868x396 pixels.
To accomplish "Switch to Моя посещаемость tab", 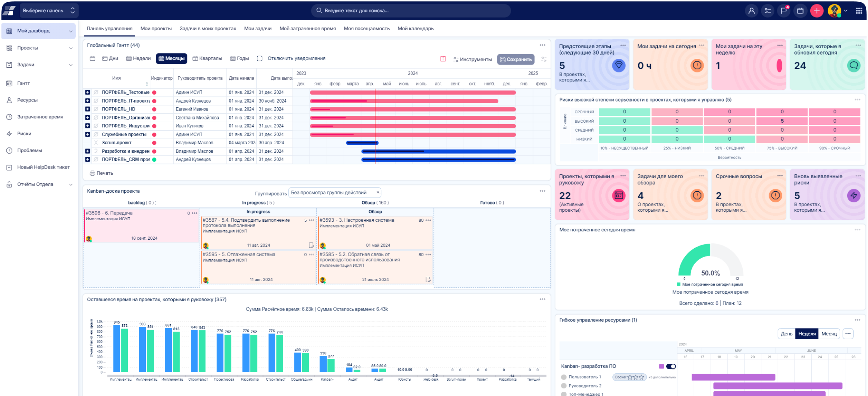I will pos(367,29).
